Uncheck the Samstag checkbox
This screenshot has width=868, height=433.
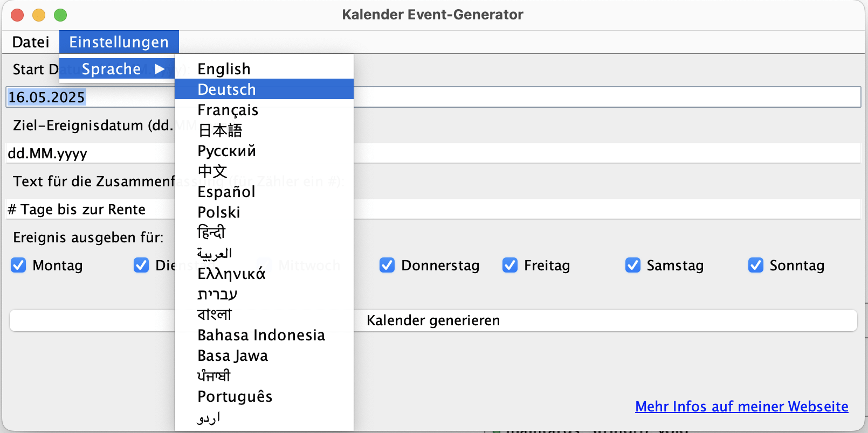pos(633,266)
